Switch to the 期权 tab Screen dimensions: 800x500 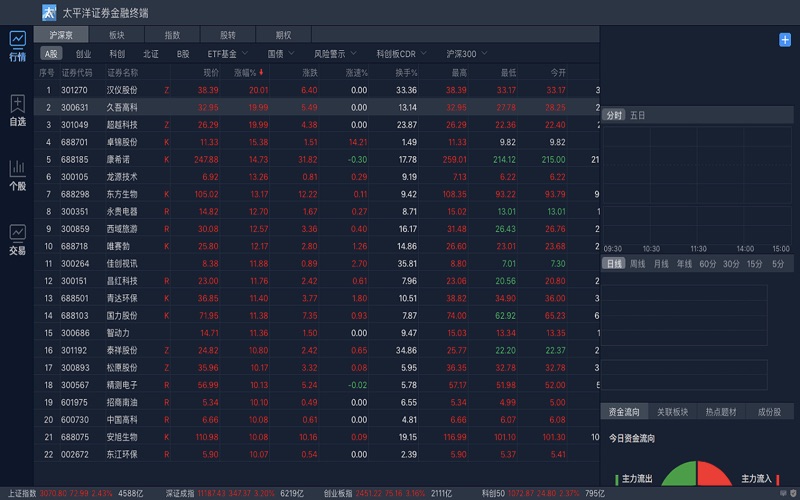click(284, 34)
